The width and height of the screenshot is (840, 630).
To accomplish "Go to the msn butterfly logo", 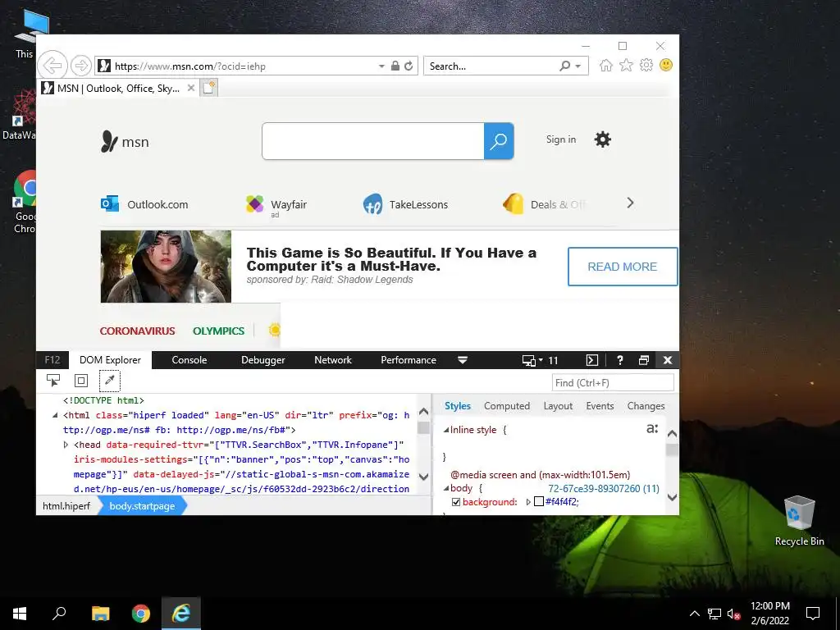I will coord(125,142).
